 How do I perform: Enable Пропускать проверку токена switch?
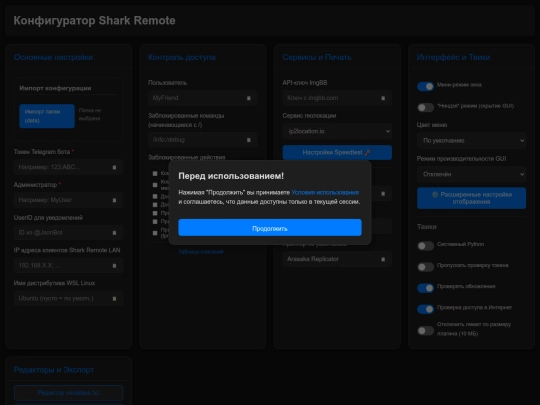point(425,267)
